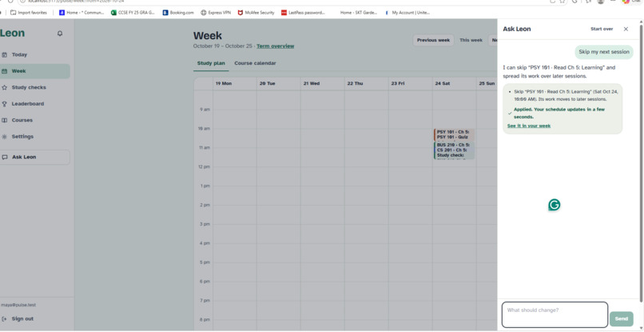Click the Send button
This screenshot has width=644, height=332.
pyautogui.click(x=622, y=319)
